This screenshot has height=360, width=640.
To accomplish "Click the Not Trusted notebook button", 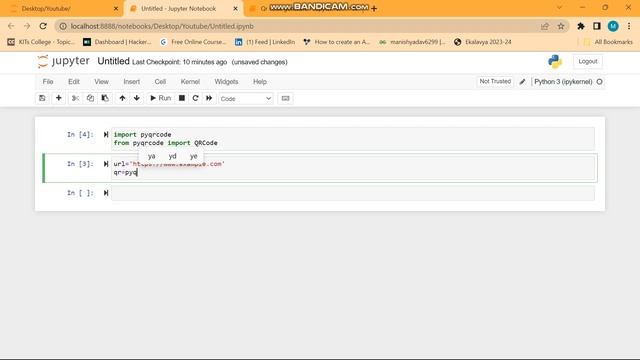I will tap(495, 82).
